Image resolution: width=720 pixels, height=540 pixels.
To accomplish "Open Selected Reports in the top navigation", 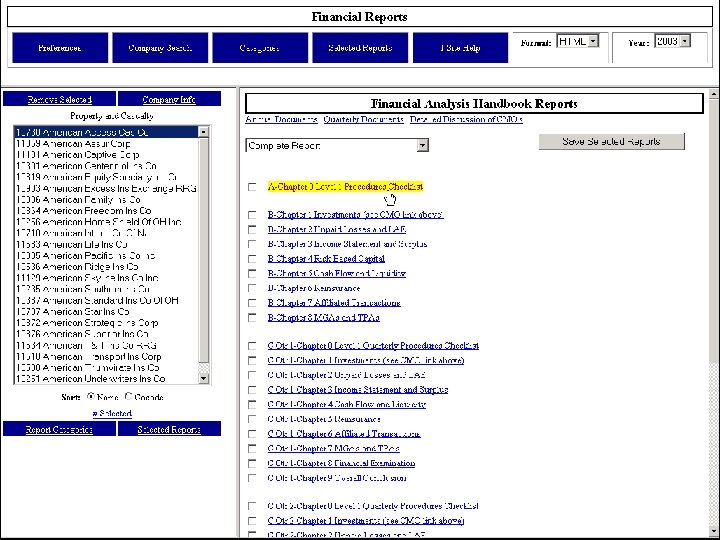I will tap(360, 48).
